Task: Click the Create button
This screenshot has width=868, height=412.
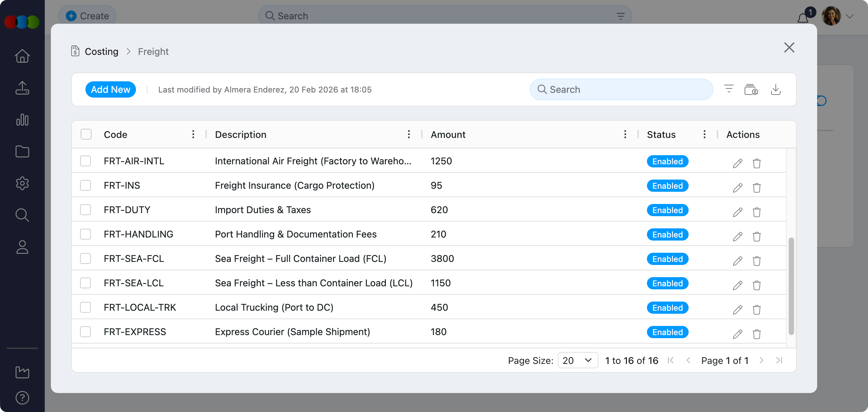Action: pyautogui.click(x=87, y=16)
